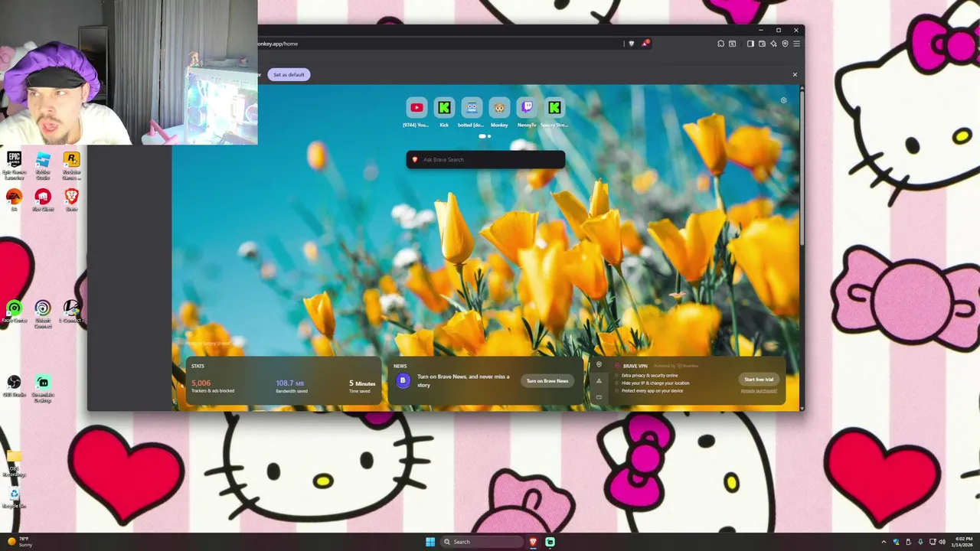Click the taskbar Search box
The height and width of the screenshot is (551, 980).
pos(482,542)
